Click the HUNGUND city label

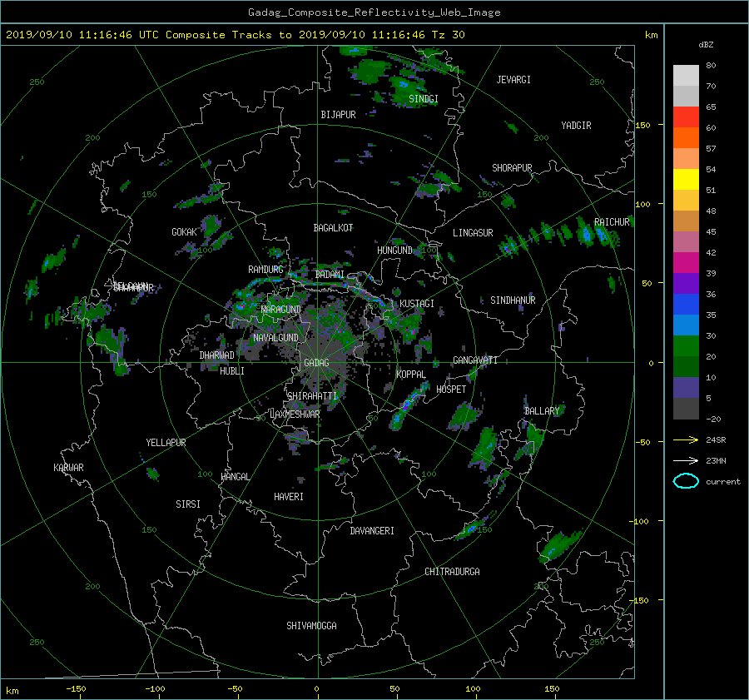pyautogui.click(x=394, y=251)
